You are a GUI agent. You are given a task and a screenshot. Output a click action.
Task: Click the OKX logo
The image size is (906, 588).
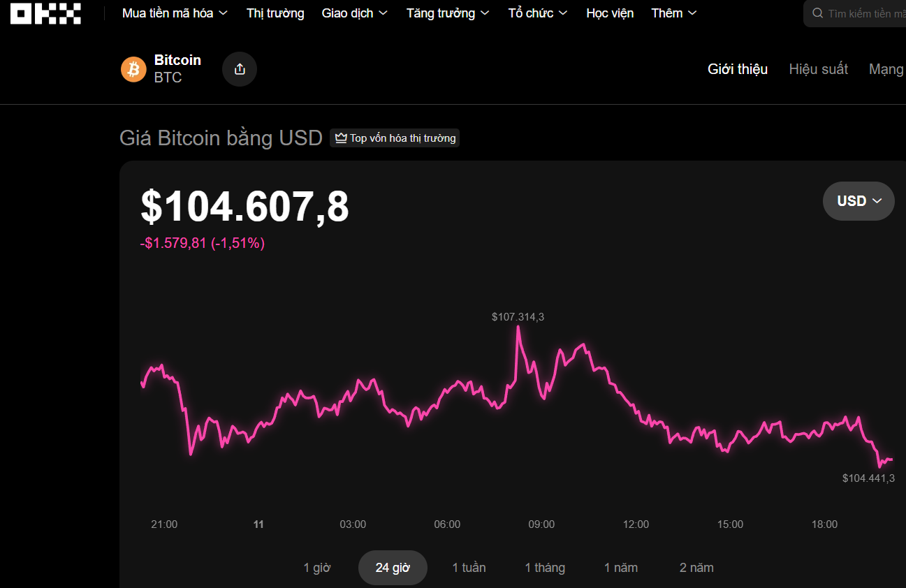point(45,13)
